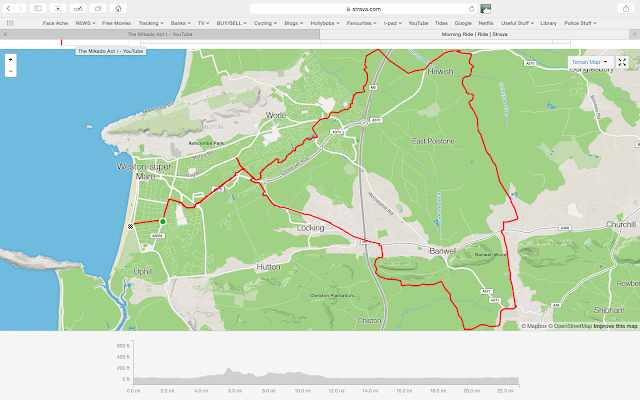Show the tab overview
Image resolution: width=640 pixels, height=400 pixels.
pyautogui.click(x=98, y=9)
